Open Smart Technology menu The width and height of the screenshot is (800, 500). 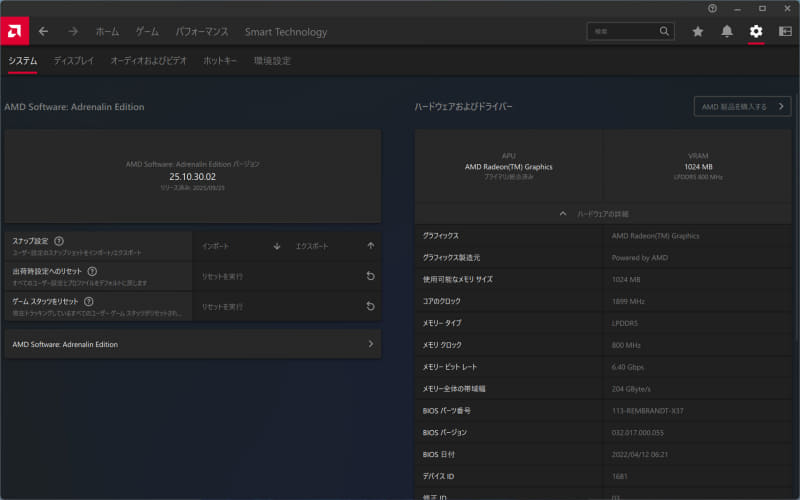tap(286, 32)
